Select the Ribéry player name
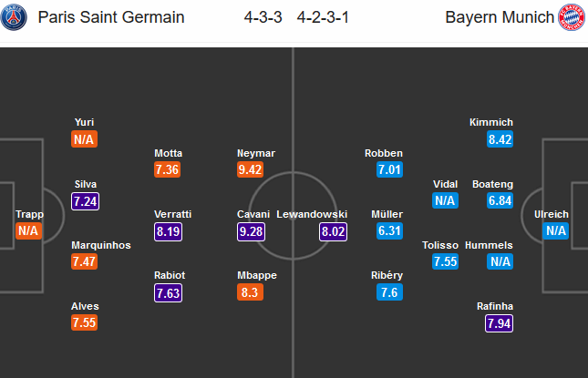 (x=387, y=275)
